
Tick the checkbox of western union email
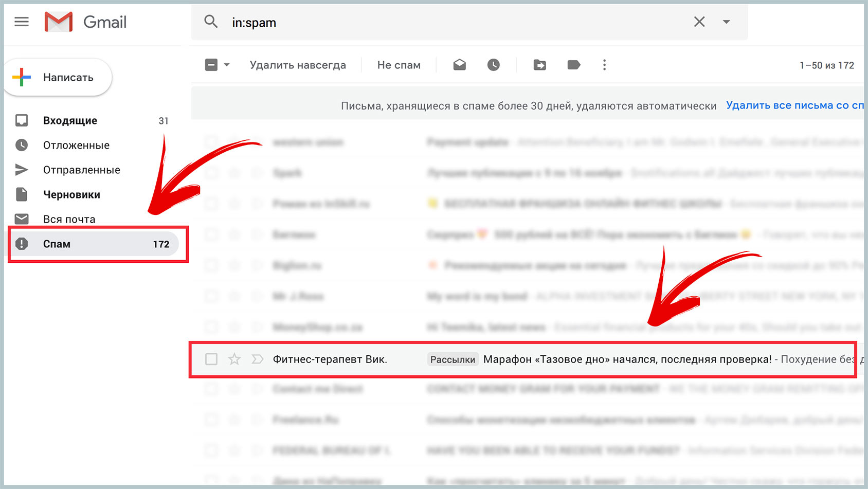click(x=211, y=142)
